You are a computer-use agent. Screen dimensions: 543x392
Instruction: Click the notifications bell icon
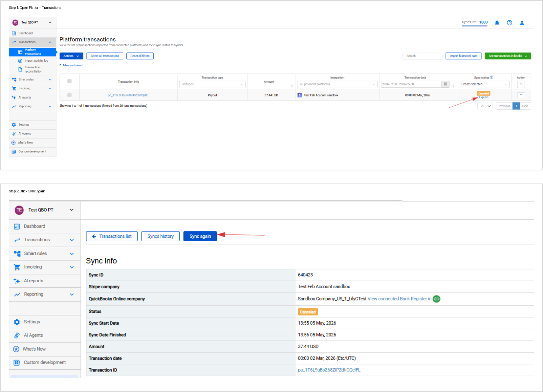(497, 23)
